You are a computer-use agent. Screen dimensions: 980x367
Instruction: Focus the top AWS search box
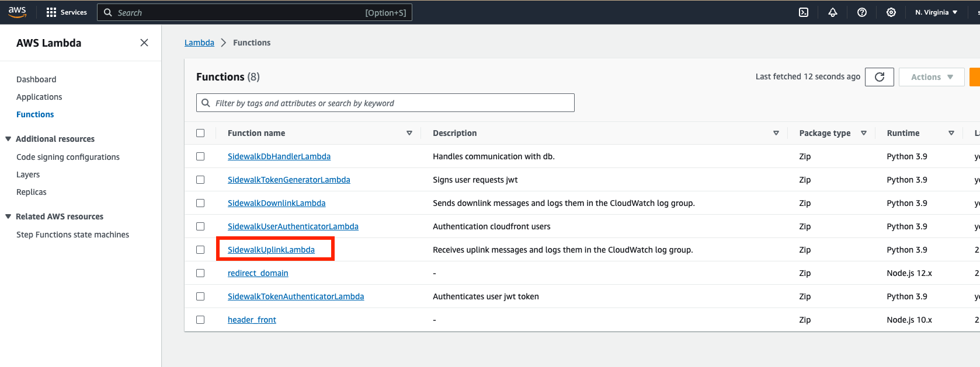pyautogui.click(x=255, y=12)
